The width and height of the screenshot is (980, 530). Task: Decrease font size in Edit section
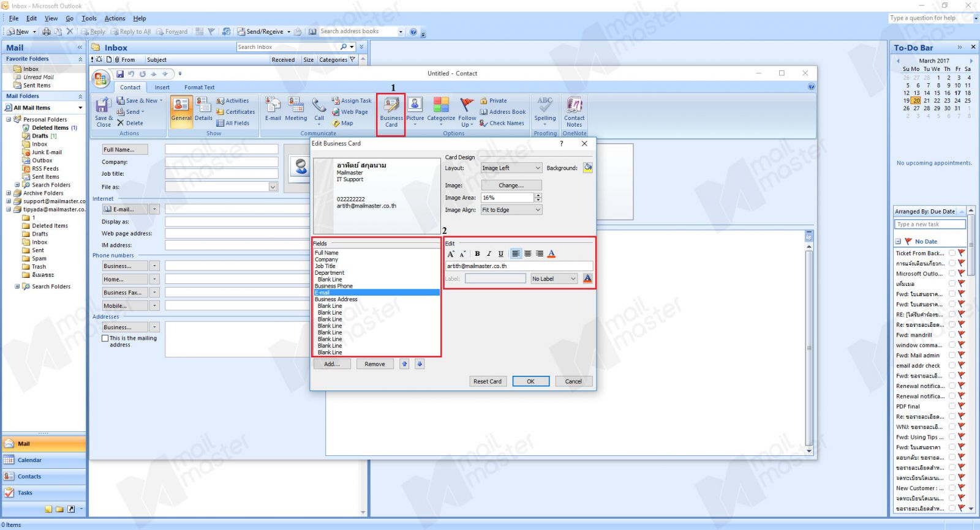pyautogui.click(x=462, y=254)
